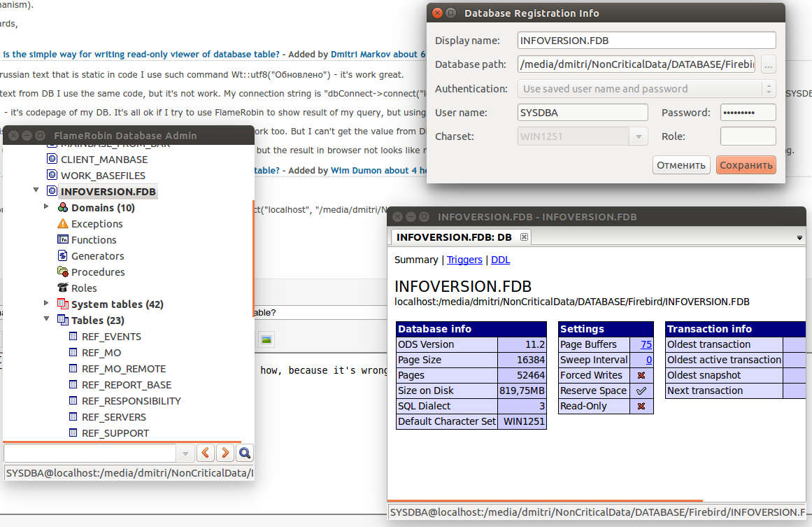Select Generators in database tree
The image size is (812, 527).
(97, 255)
